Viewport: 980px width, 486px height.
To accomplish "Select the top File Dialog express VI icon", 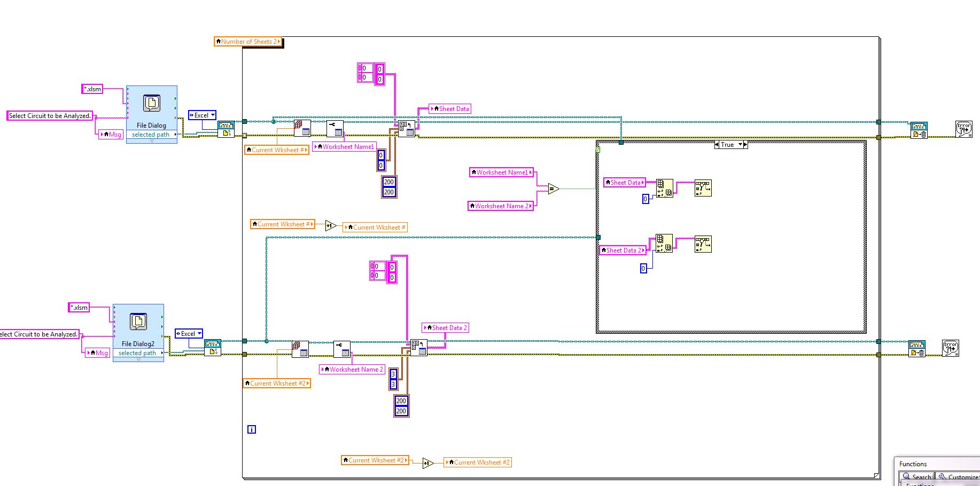I will pyautogui.click(x=152, y=103).
